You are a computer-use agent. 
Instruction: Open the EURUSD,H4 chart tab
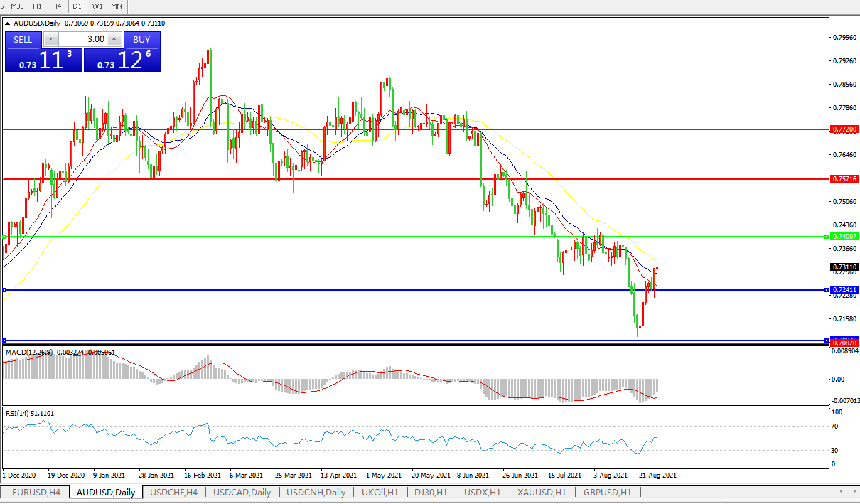(36, 492)
